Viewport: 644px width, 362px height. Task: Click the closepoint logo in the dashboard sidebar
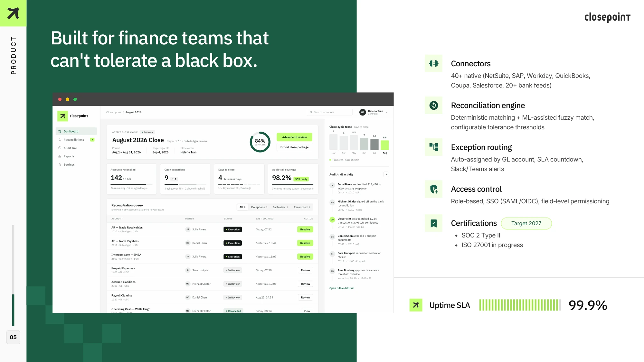(x=73, y=116)
